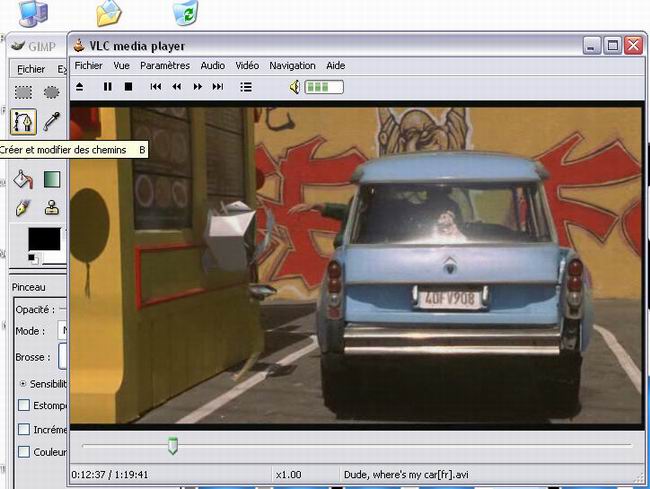Open the documents folder desktop icon
The height and width of the screenshot is (489, 650).
coord(109,12)
